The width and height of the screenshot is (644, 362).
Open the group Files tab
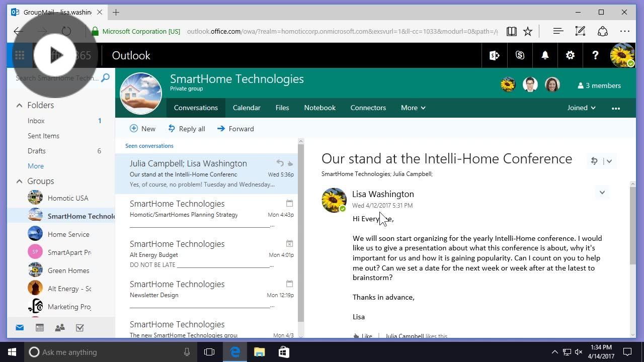282,108
